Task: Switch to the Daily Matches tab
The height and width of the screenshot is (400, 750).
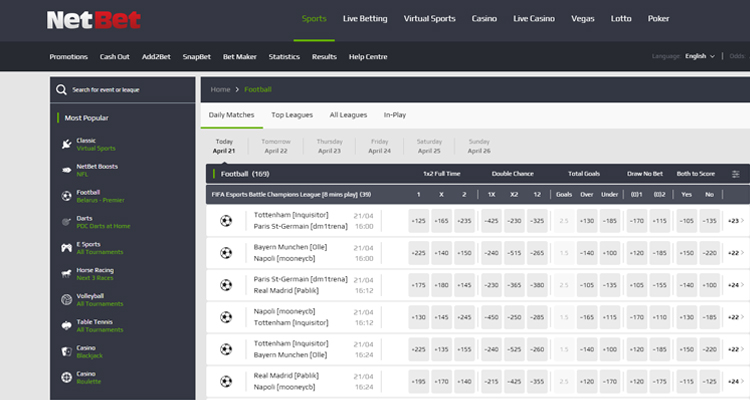Action: click(x=232, y=115)
